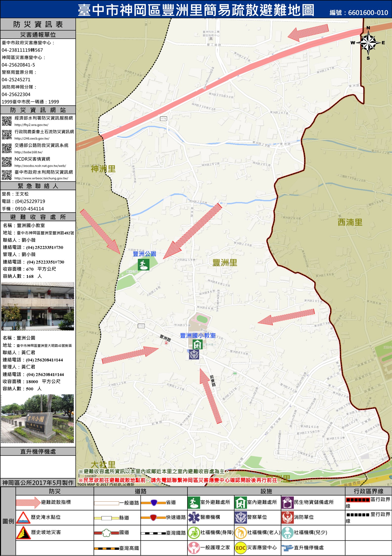
Task: Click the compass rose on the map
Action: click(x=368, y=43)
